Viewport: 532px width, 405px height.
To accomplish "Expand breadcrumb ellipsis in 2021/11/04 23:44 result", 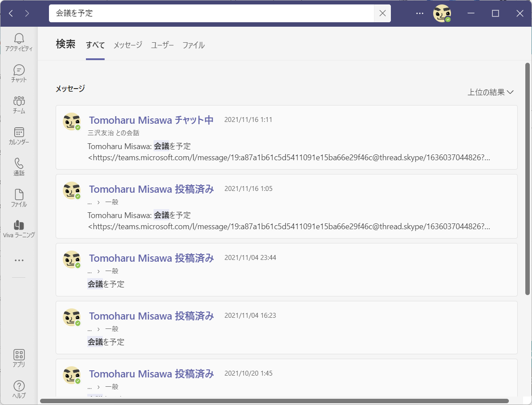I will tap(89, 271).
